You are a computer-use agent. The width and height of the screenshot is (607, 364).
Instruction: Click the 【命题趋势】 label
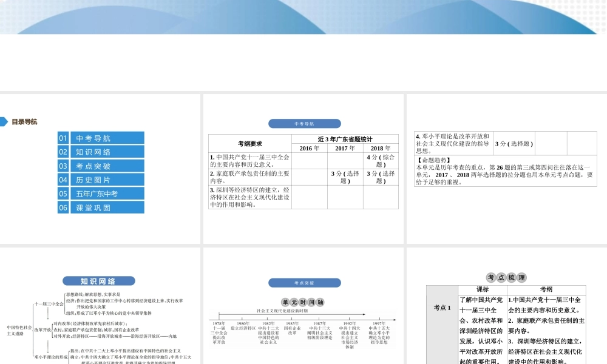pos(433,160)
